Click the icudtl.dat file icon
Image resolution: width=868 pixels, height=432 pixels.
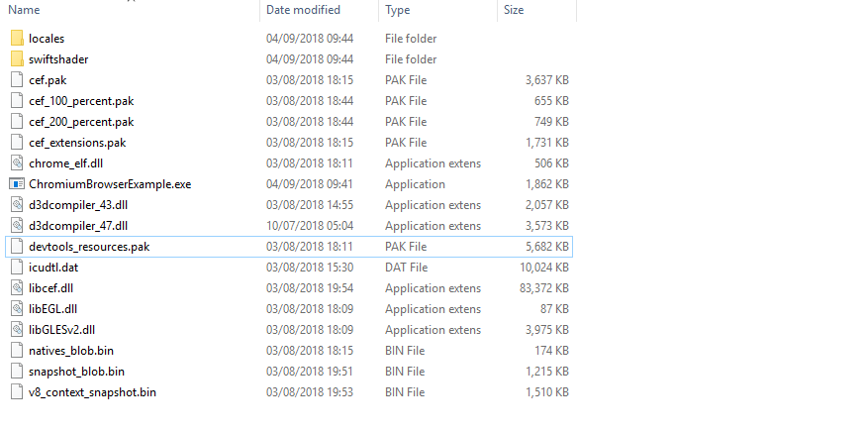(16, 268)
